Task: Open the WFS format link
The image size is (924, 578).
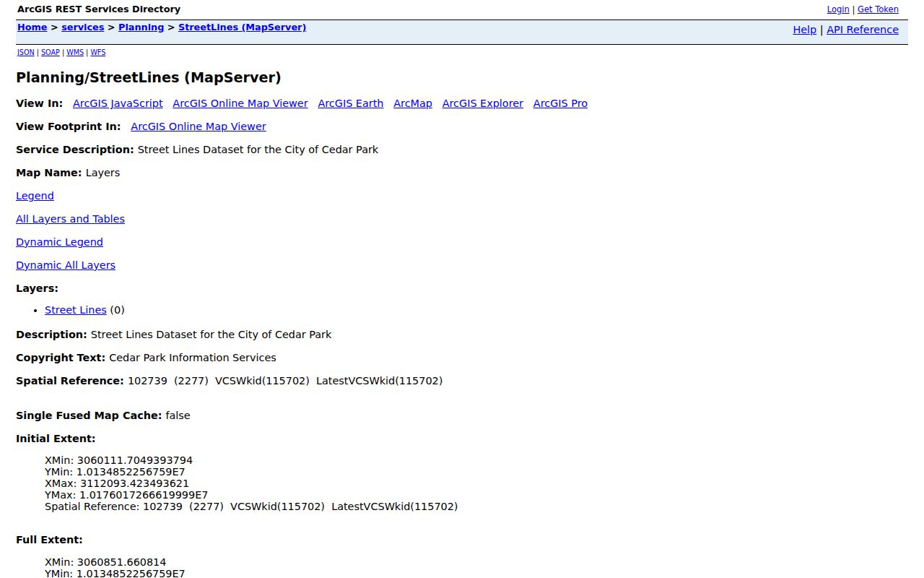Action: pyautogui.click(x=98, y=53)
